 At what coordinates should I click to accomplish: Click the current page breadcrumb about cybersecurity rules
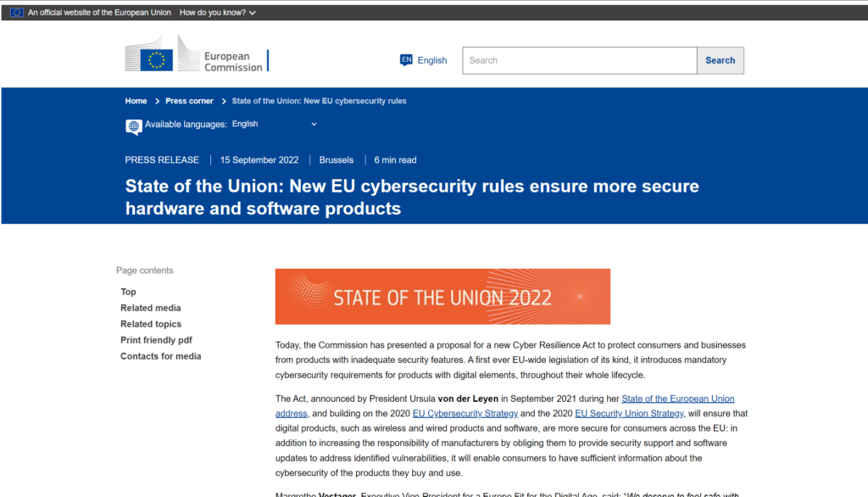point(320,101)
